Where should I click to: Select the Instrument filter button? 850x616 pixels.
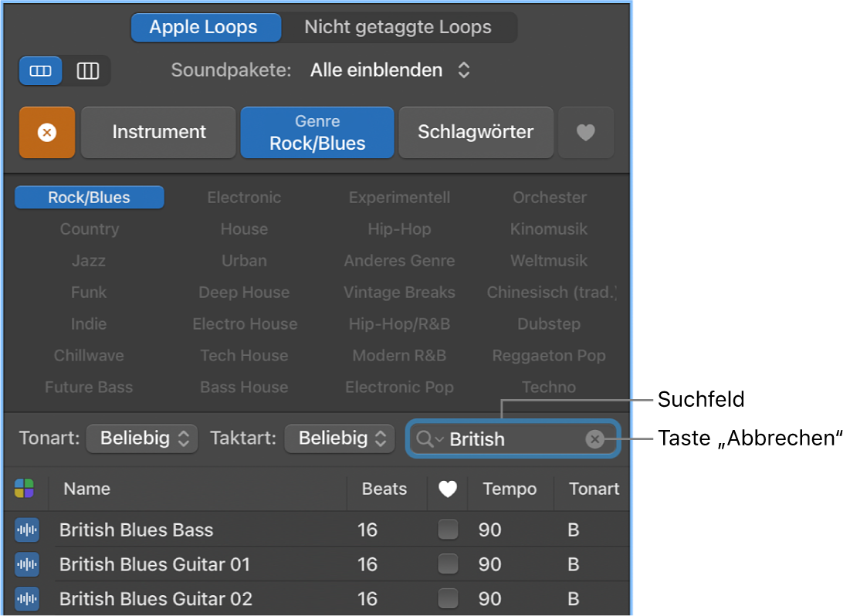(157, 132)
